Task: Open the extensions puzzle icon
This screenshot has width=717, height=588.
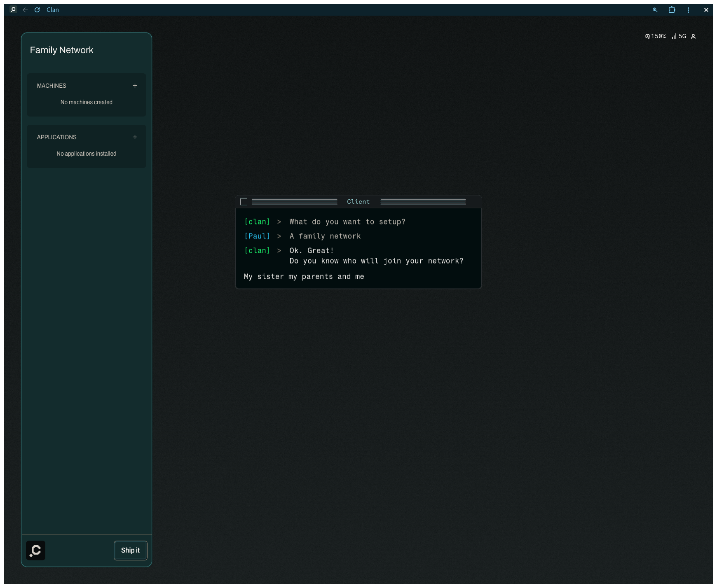Action: [672, 10]
